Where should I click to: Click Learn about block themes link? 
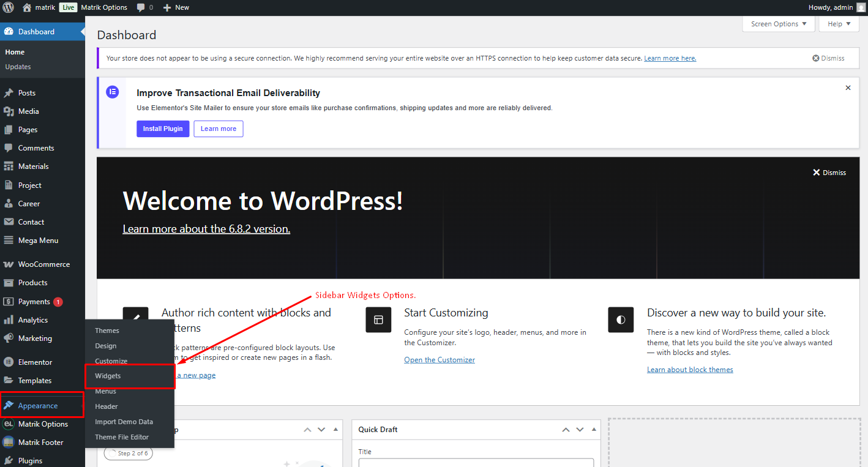pos(690,370)
